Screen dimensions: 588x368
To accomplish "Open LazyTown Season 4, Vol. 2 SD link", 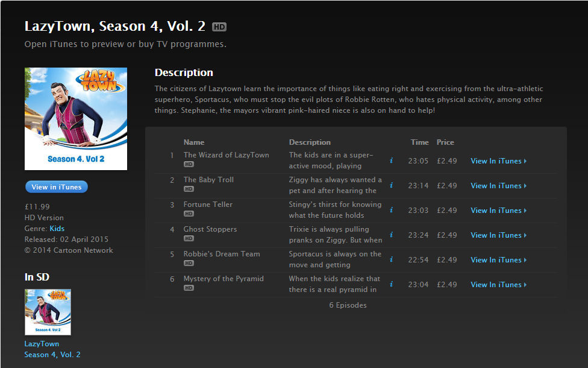I will tap(52, 349).
